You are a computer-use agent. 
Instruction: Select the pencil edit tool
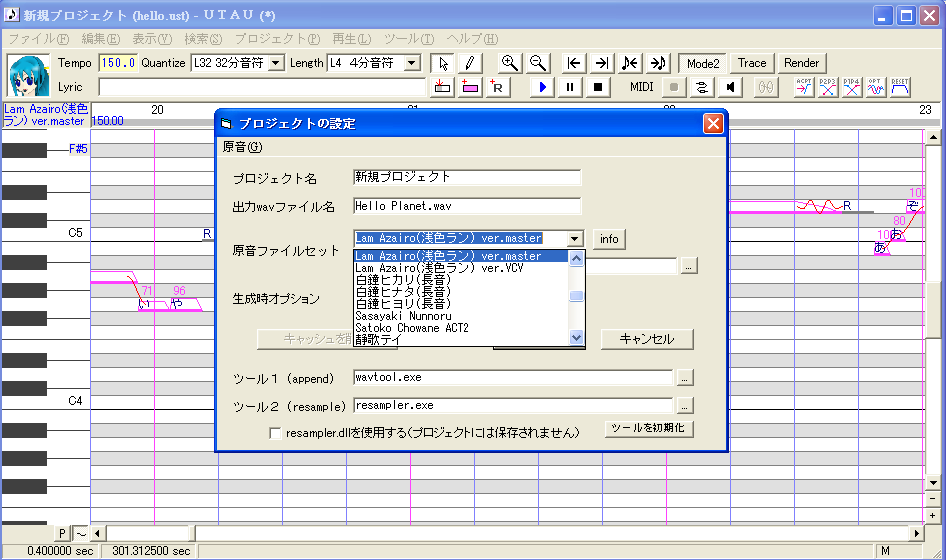pos(469,63)
